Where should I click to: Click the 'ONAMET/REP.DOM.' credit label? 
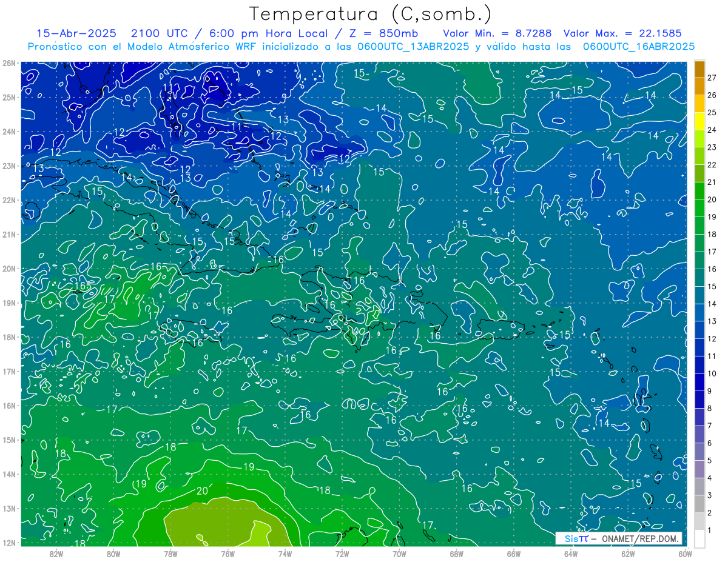(640, 538)
